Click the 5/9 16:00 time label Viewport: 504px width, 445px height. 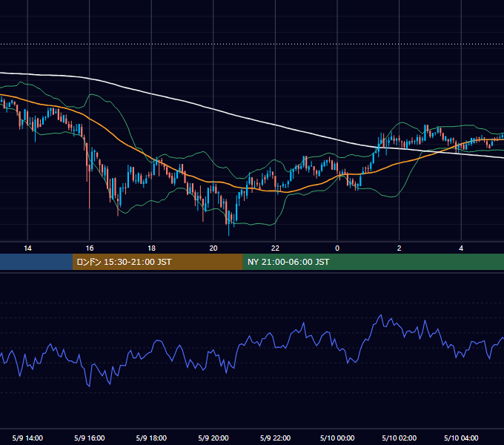pos(90,438)
